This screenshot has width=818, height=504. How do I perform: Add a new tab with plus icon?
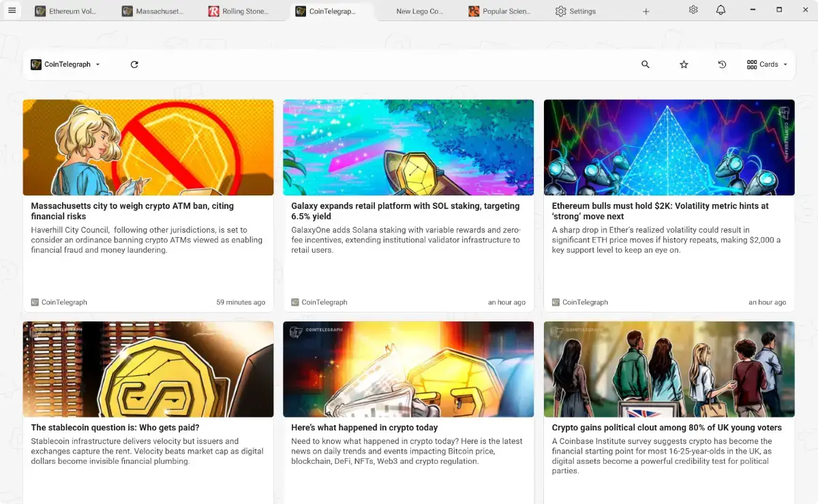[x=646, y=12]
